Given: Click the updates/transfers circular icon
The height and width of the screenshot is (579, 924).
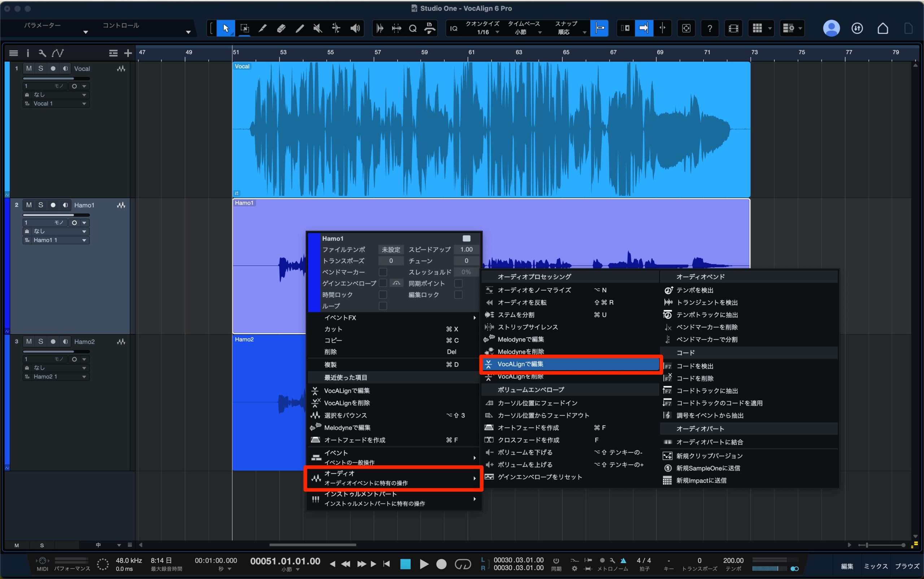Looking at the screenshot, I should tap(857, 29).
